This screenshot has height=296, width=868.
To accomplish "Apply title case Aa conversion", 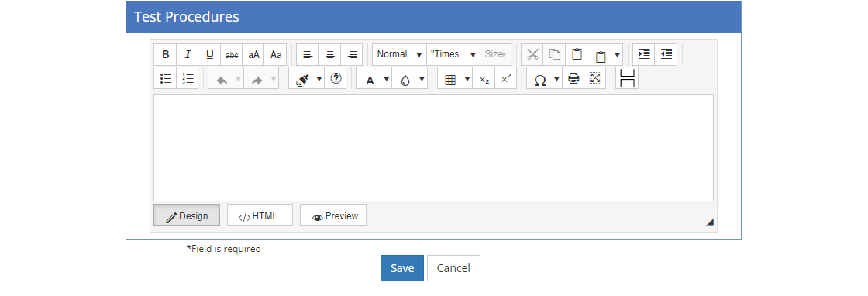I will 276,55.
